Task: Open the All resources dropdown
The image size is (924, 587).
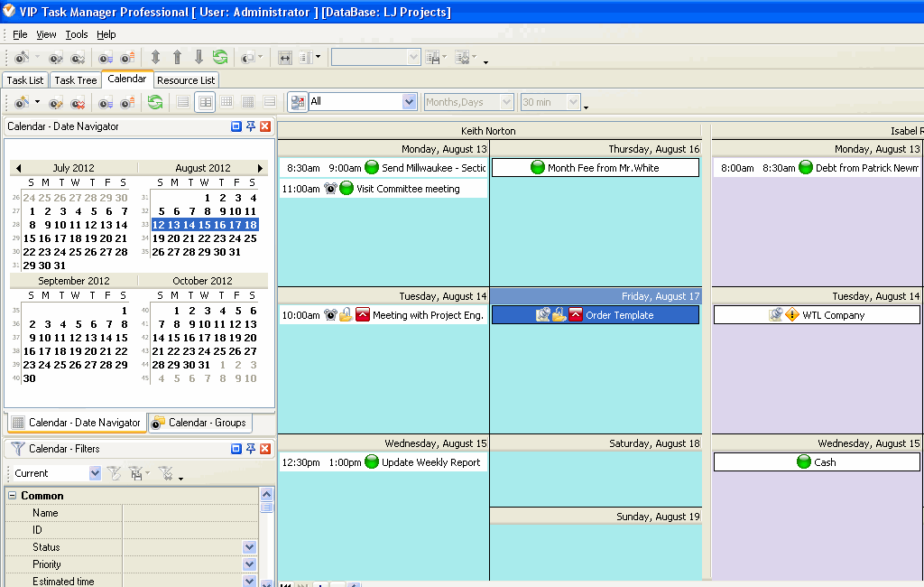Action: tap(409, 102)
